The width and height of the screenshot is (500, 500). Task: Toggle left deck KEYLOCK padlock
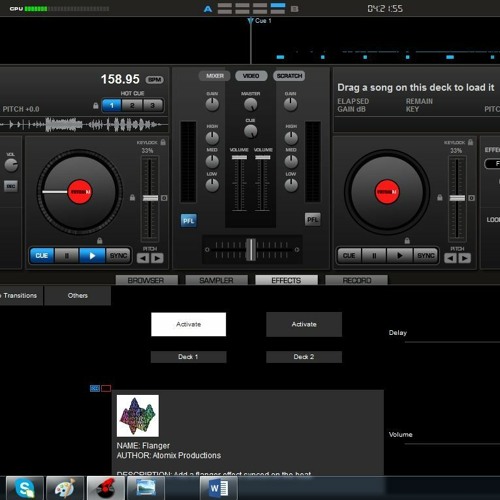[163, 142]
